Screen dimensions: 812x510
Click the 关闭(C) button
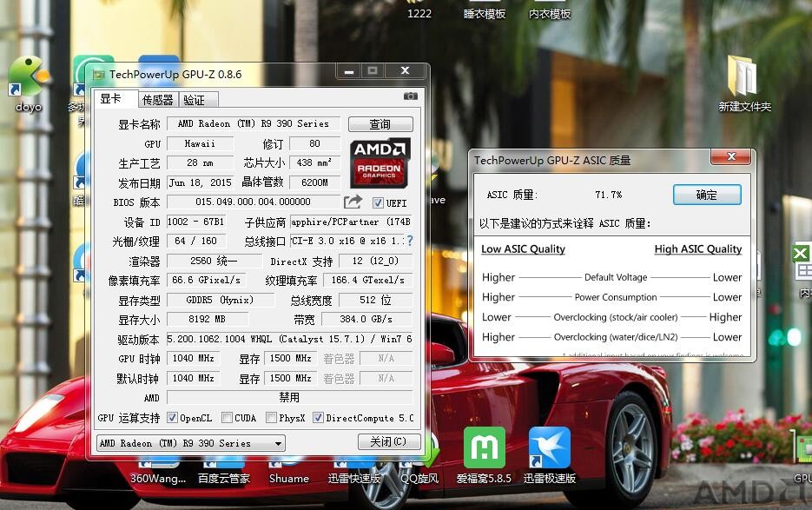388,441
